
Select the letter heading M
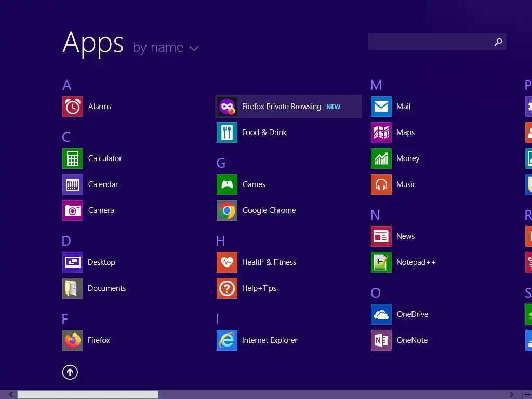click(376, 85)
